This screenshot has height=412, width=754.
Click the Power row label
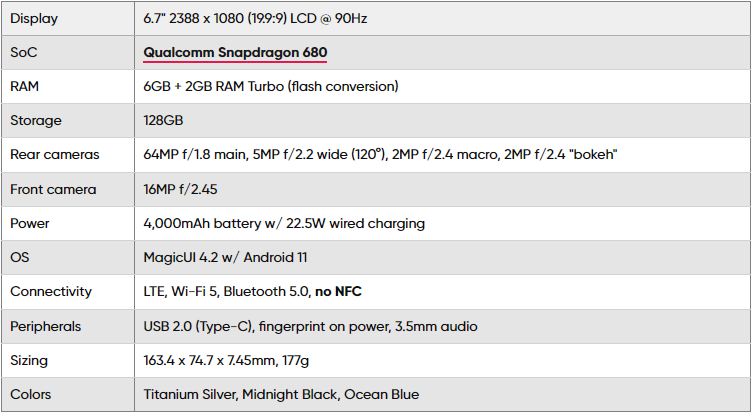tap(31, 223)
